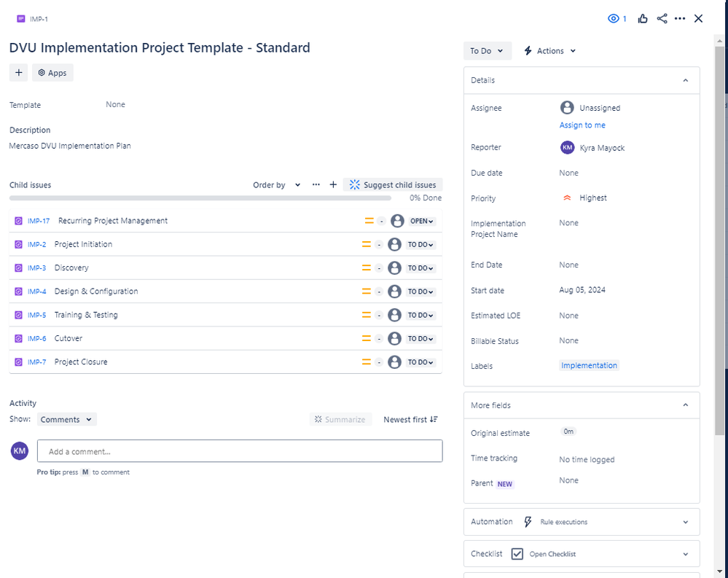This screenshot has width=728, height=578.
Task: Open TO DO status dropdown for Project Initiation
Action: pos(420,245)
